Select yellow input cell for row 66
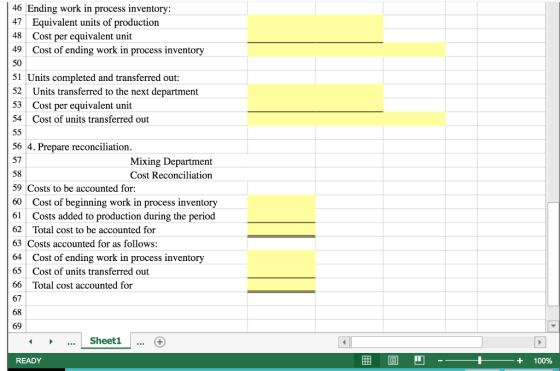560x371 pixels. [x=281, y=285]
